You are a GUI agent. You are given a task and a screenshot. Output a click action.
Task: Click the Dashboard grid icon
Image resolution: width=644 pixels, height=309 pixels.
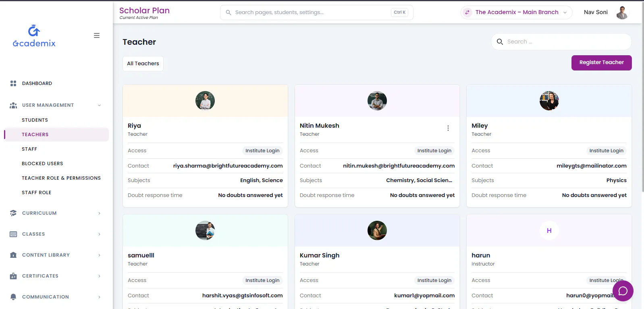tap(13, 83)
